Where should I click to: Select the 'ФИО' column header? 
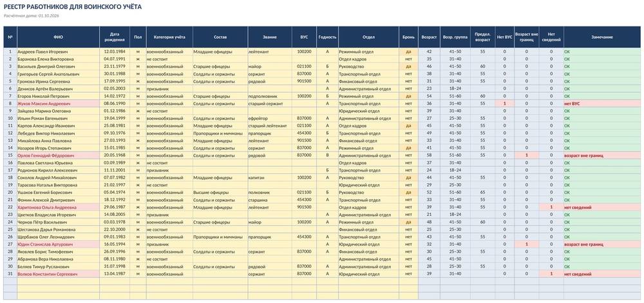tap(58, 37)
